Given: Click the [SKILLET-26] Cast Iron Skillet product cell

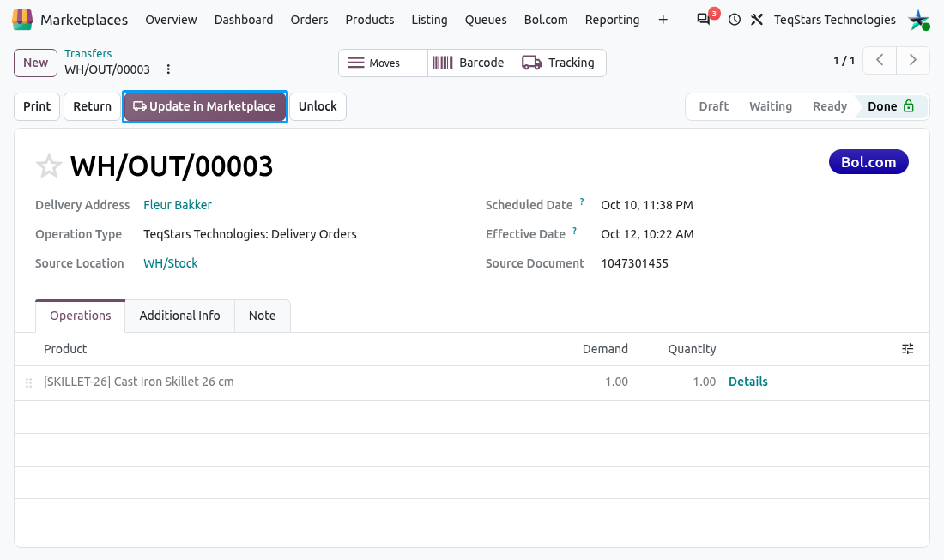Looking at the screenshot, I should (138, 382).
